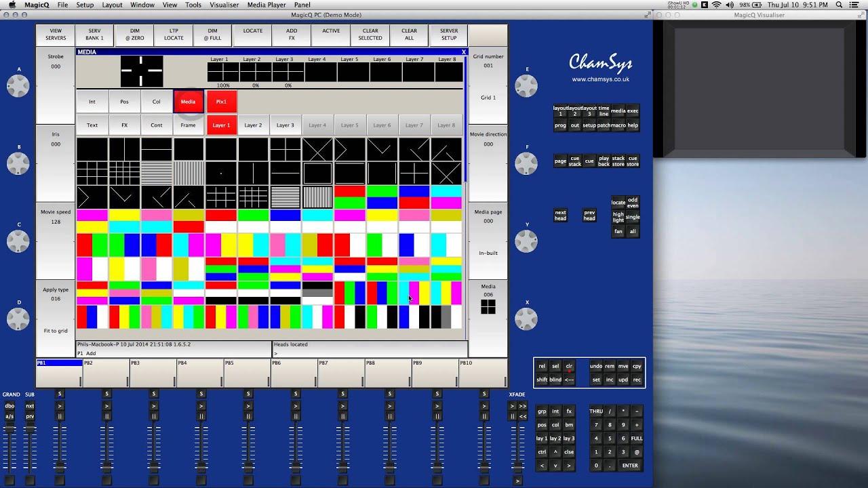Click the double back XFADE button
The height and width of the screenshot is (488, 868).
pos(523,416)
